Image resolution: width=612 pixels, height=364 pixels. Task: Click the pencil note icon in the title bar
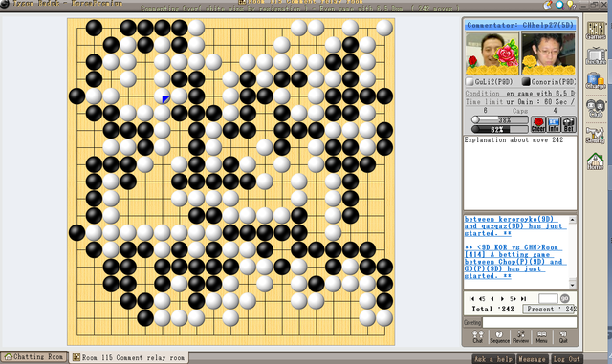pos(548,4)
